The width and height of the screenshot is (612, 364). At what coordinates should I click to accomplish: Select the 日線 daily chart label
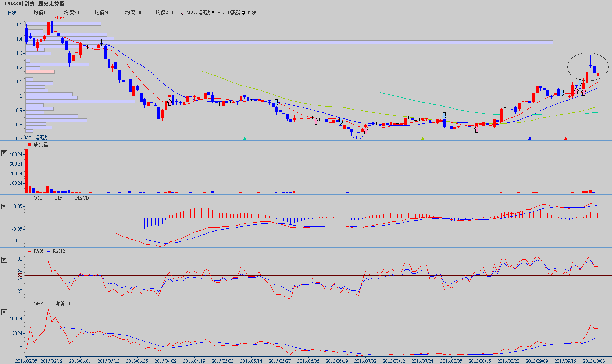coord(12,13)
